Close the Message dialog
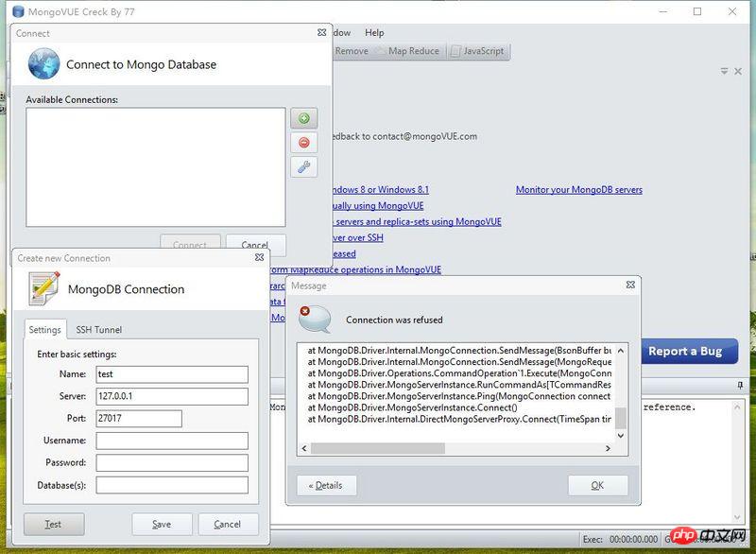Screen dimensions: 756x554 (630, 285)
